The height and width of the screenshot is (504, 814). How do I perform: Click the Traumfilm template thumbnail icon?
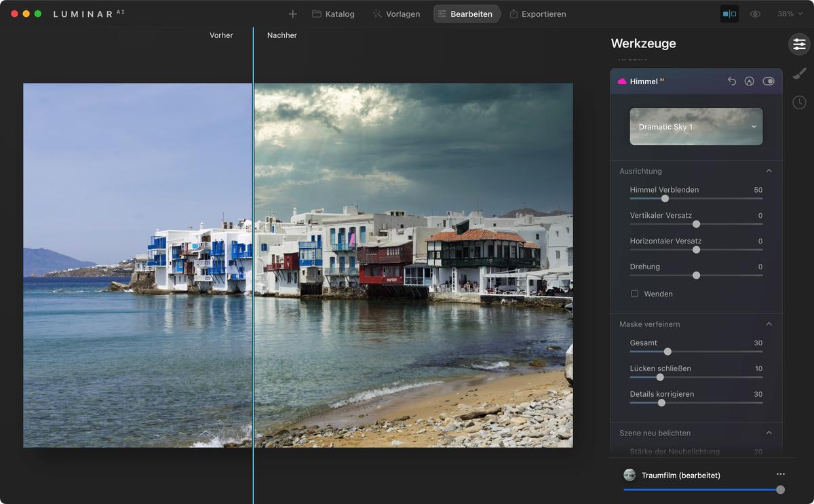pos(629,475)
